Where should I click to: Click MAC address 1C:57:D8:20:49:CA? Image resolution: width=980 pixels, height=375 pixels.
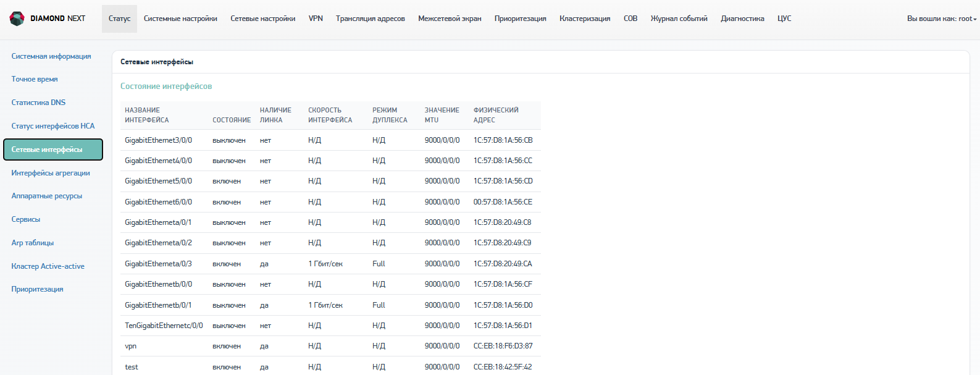pyautogui.click(x=503, y=264)
